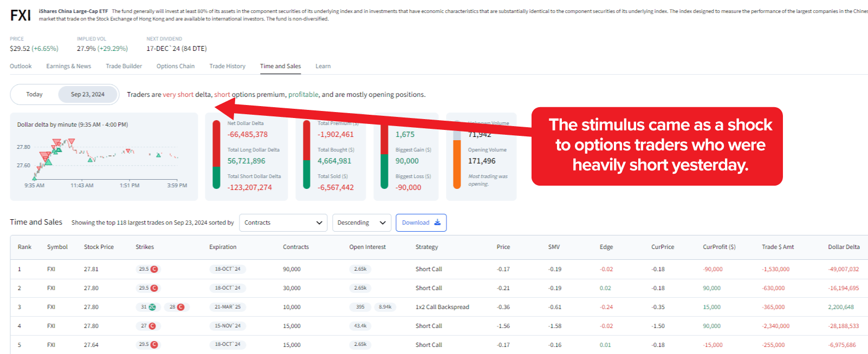This screenshot has width=868, height=354.
Task: Open the Outlook tab
Action: 21,66
